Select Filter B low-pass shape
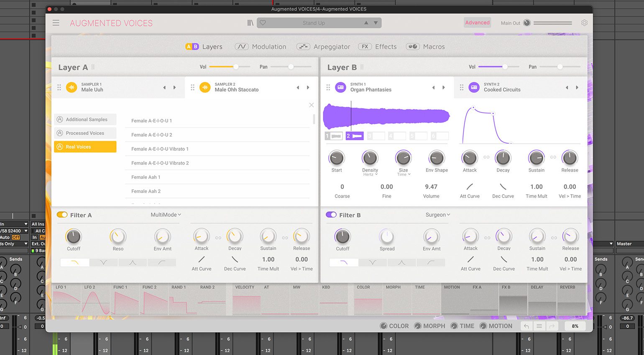 pos(344,263)
